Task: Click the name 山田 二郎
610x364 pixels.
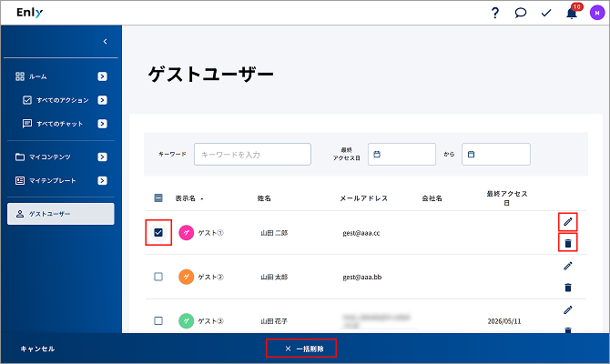Action: [x=274, y=233]
